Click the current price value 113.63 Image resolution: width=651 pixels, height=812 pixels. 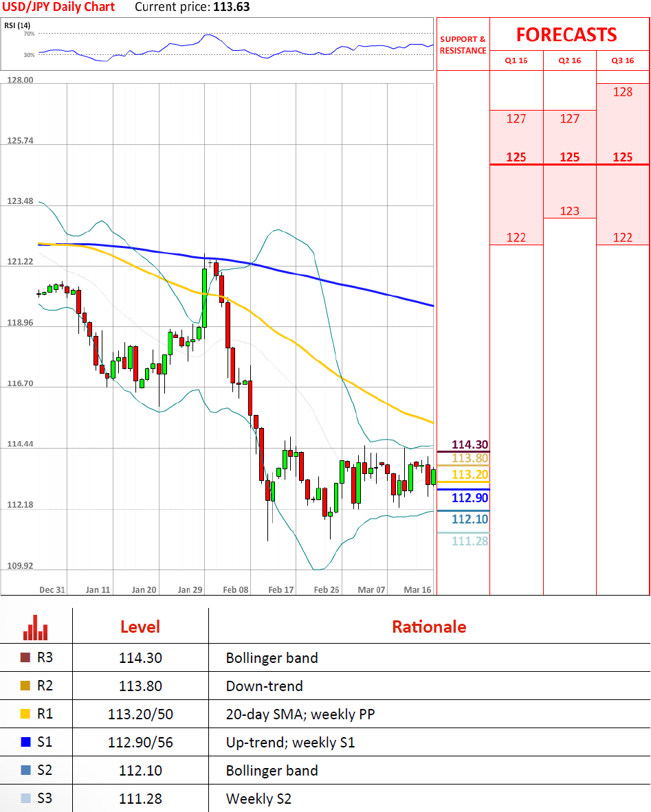tap(231, 8)
